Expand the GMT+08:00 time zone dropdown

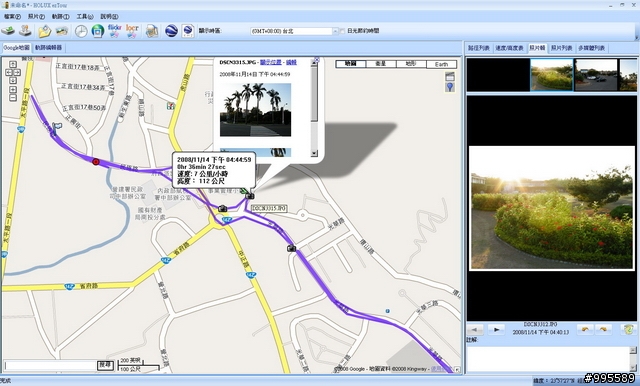point(336,31)
